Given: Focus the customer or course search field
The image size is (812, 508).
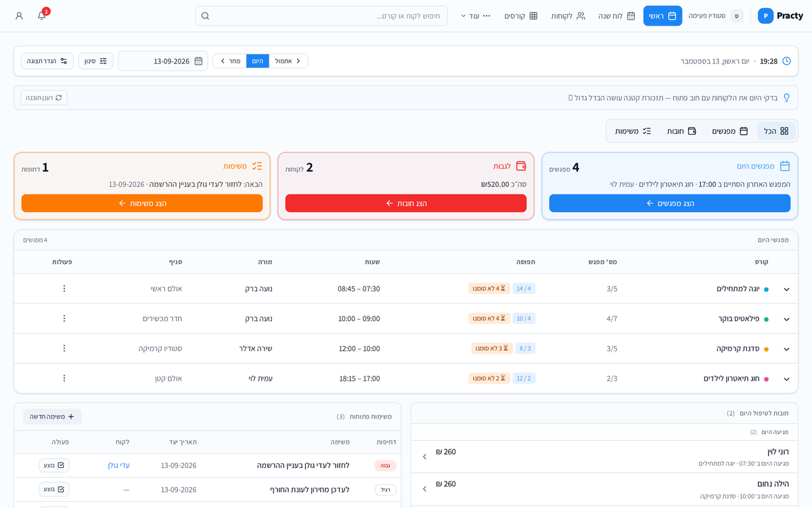Looking at the screenshot, I should 321,16.
